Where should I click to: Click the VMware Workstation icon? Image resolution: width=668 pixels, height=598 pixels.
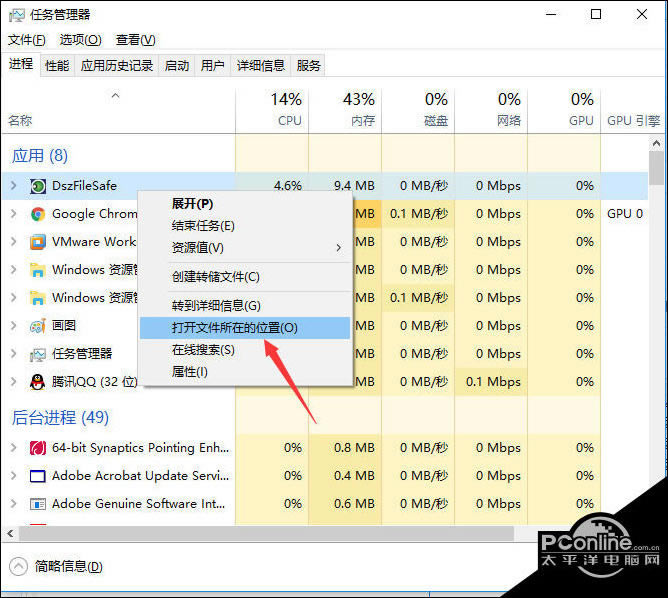tap(38, 242)
